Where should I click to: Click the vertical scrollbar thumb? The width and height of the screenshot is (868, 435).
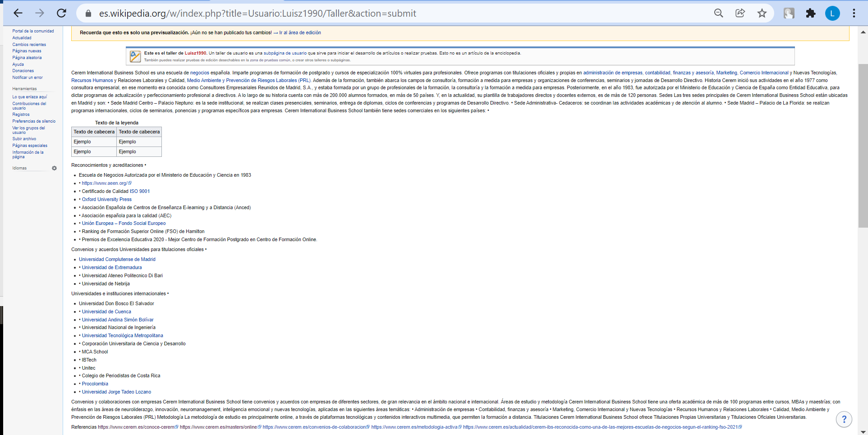(x=863, y=146)
